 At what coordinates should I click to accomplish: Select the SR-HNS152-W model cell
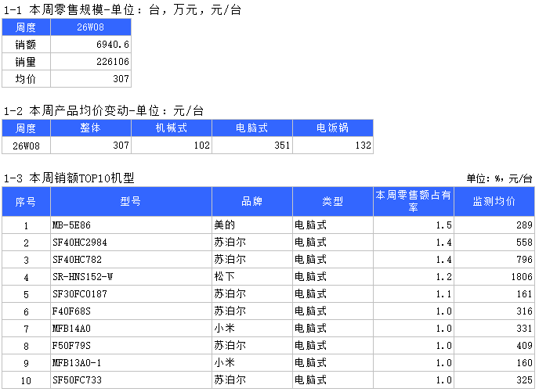[x=131, y=277]
